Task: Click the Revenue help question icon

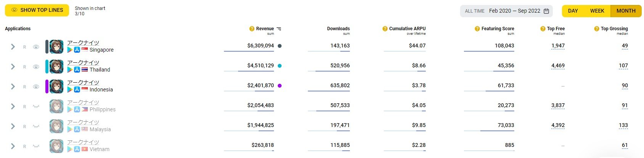Action: 252,29
